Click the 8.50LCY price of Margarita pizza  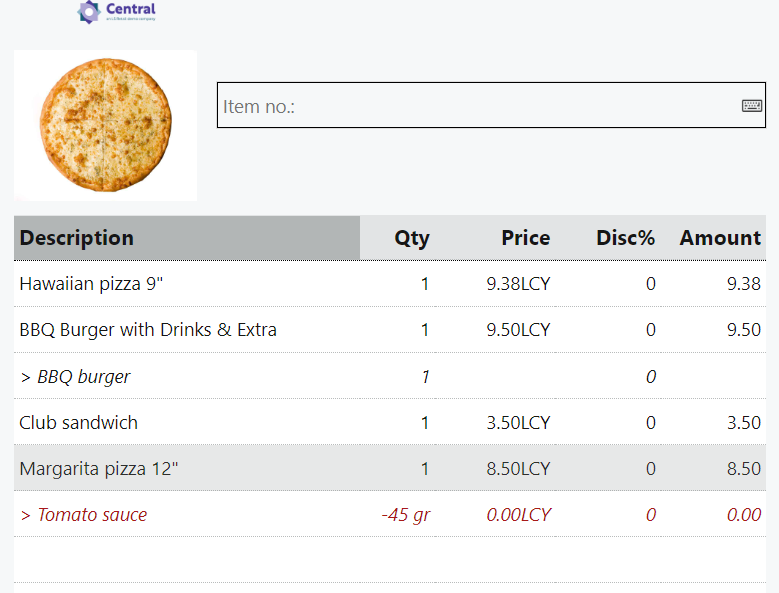(x=518, y=469)
